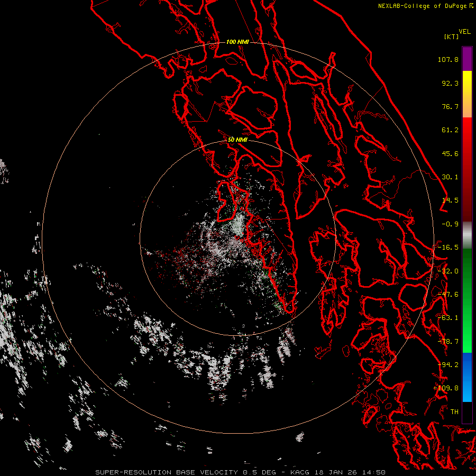This screenshot has width=476, height=476.
Task: Click the 92.3 legend value
Action: pyautogui.click(x=450, y=83)
